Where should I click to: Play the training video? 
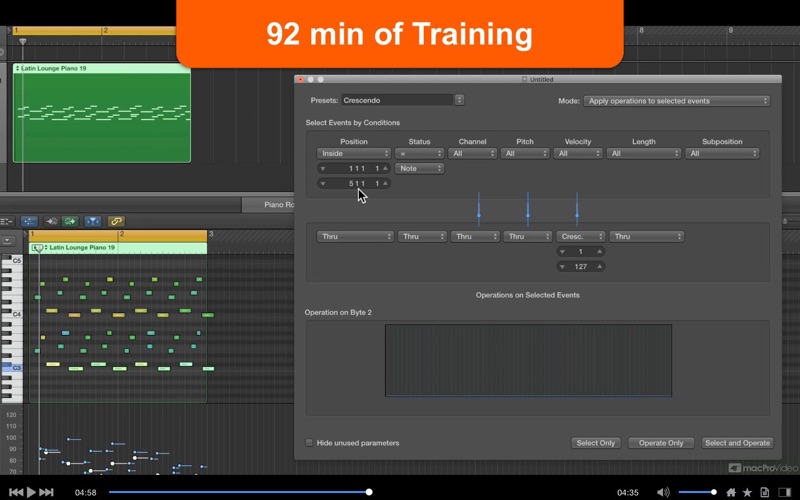(31, 492)
